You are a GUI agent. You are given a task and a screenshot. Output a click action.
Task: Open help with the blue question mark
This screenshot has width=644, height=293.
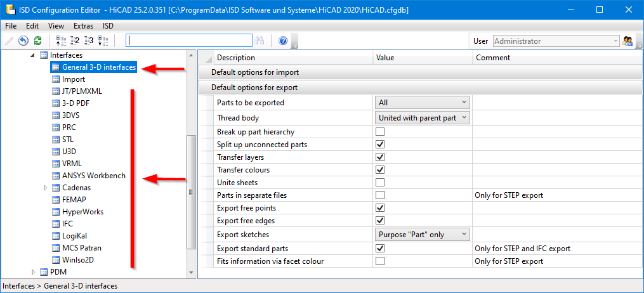click(x=283, y=41)
